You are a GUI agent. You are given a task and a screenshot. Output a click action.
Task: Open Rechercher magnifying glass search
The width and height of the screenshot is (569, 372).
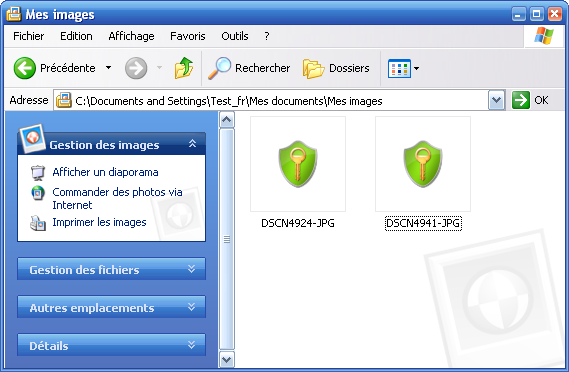point(219,68)
